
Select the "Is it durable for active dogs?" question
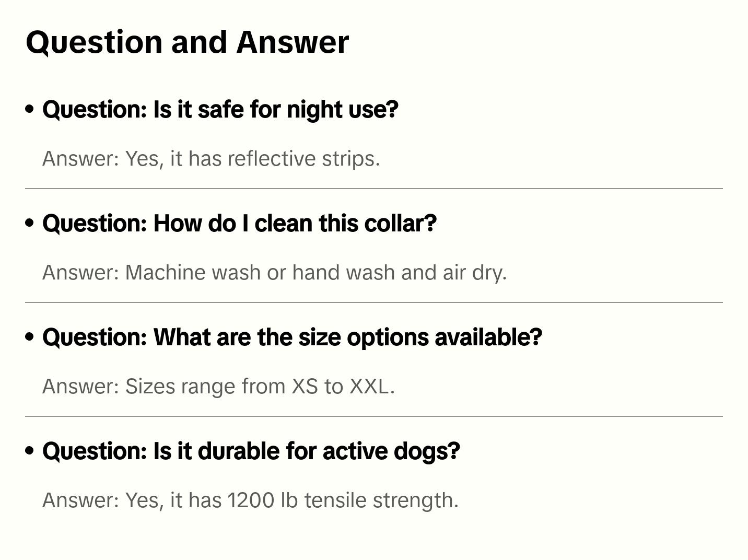click(251, 451)
